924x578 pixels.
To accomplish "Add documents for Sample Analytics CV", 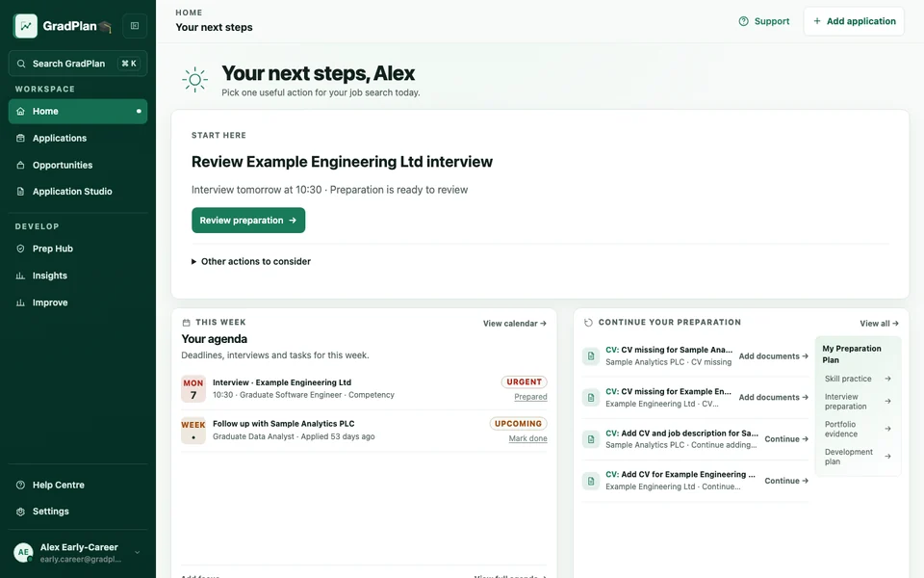I will click(x=773, y=356).
